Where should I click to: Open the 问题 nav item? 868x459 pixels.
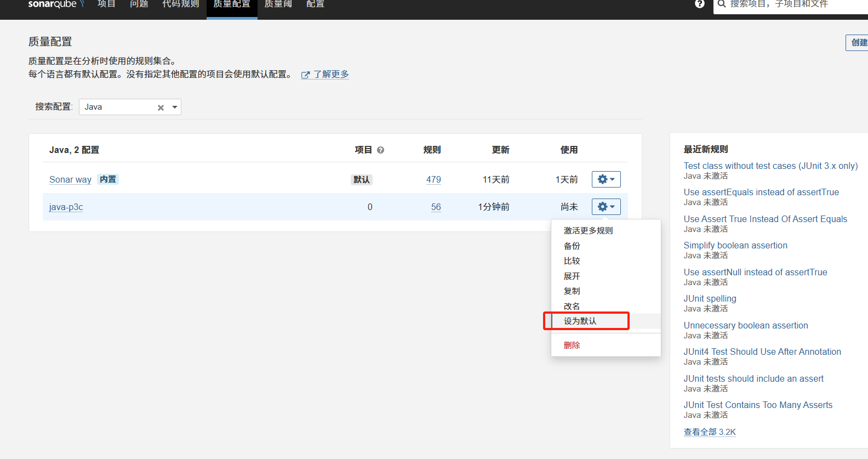tap(139, 4)
